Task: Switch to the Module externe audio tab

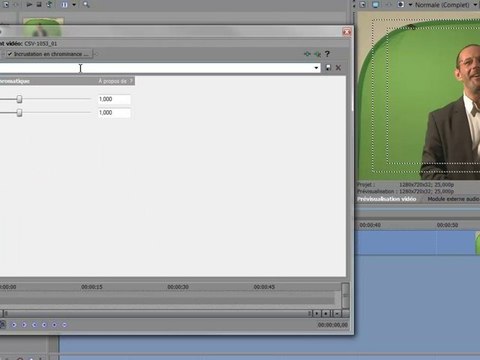Action: [453, 199]
